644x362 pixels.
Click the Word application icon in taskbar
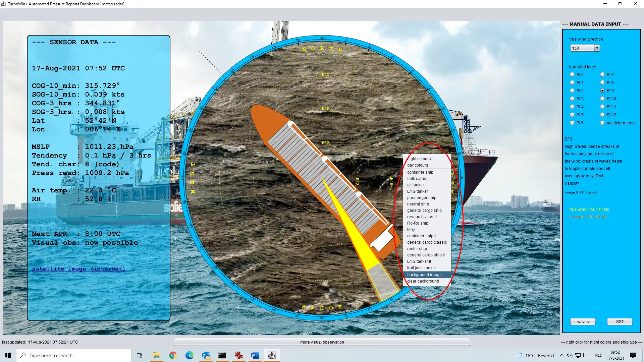click(x=255, y=355)
